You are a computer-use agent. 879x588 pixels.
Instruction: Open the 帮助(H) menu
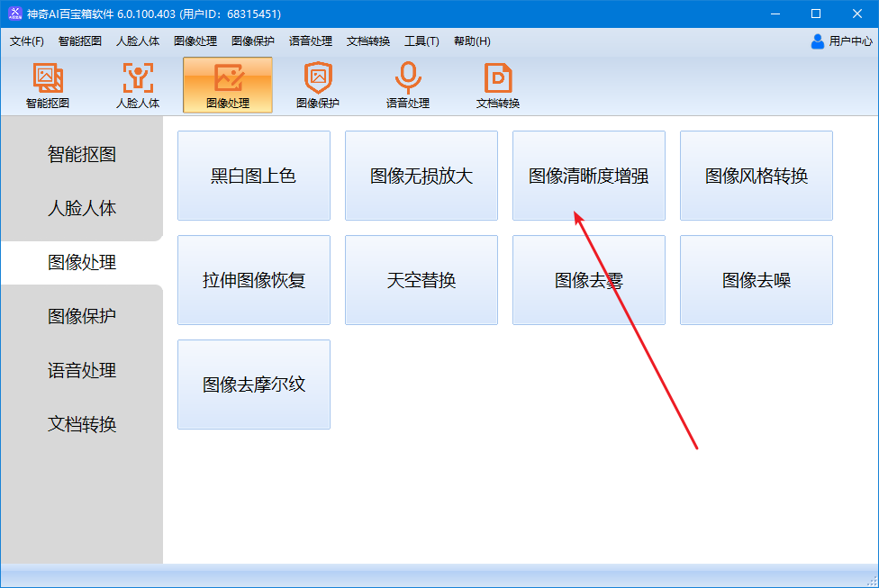click(472, 41)
